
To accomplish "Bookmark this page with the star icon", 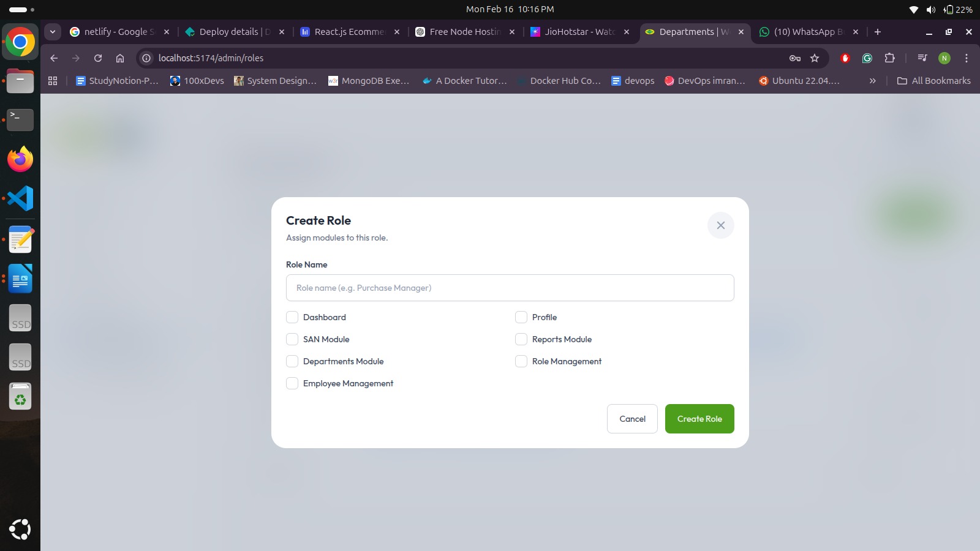I will click(x=815, y=58).
